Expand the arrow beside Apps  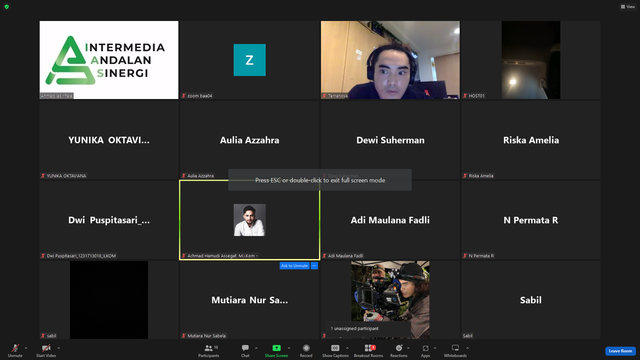coord(435,348)
